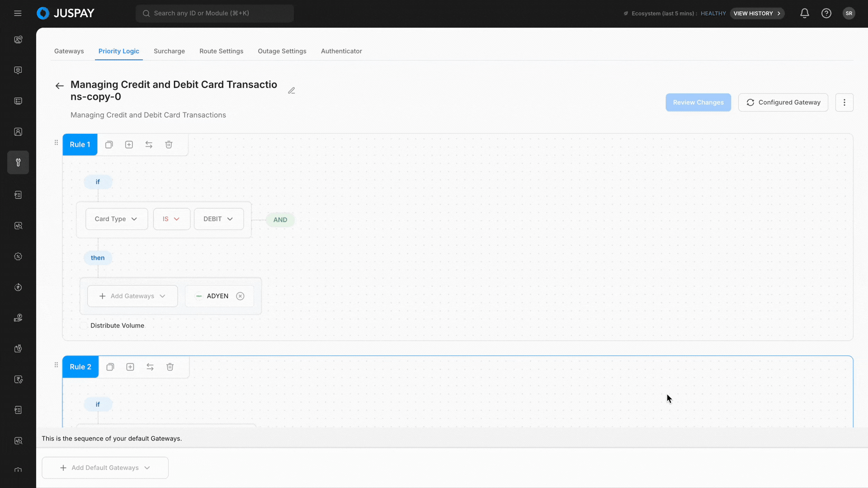Remove ADYEN gateway with x icon
The height and width of the screenshot is (488, 868).
coord(241,296)
